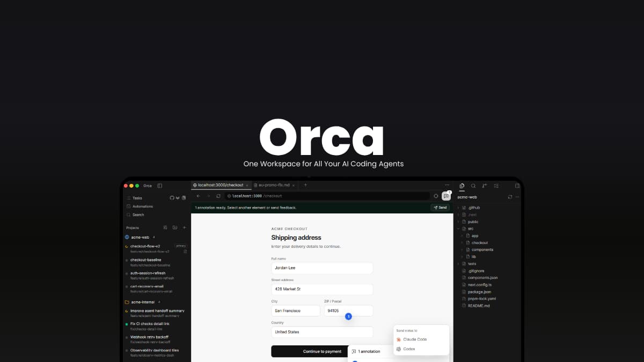Refresh the acme-web file tree
The width and height of the screenshot is (644, 362).
510,197
